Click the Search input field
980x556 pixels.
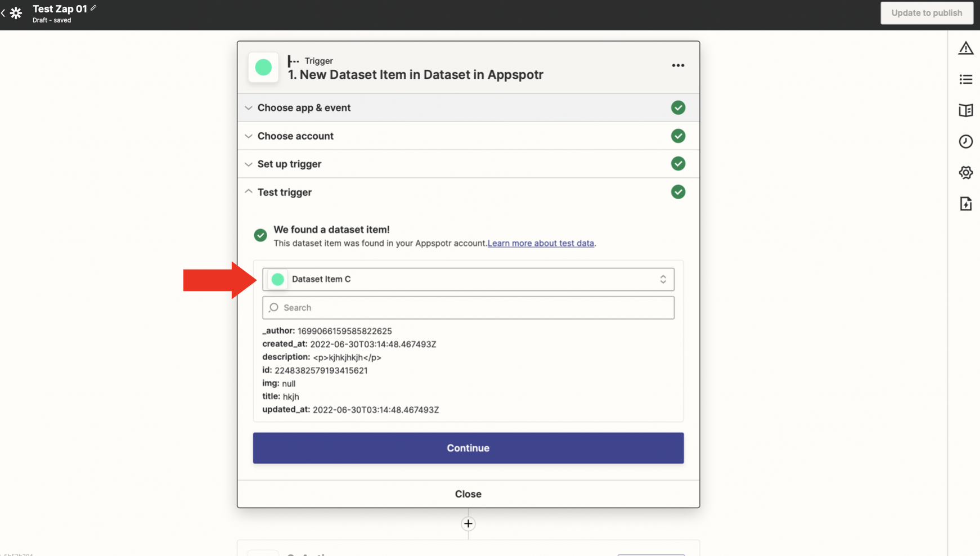click(x=468, y=308)
